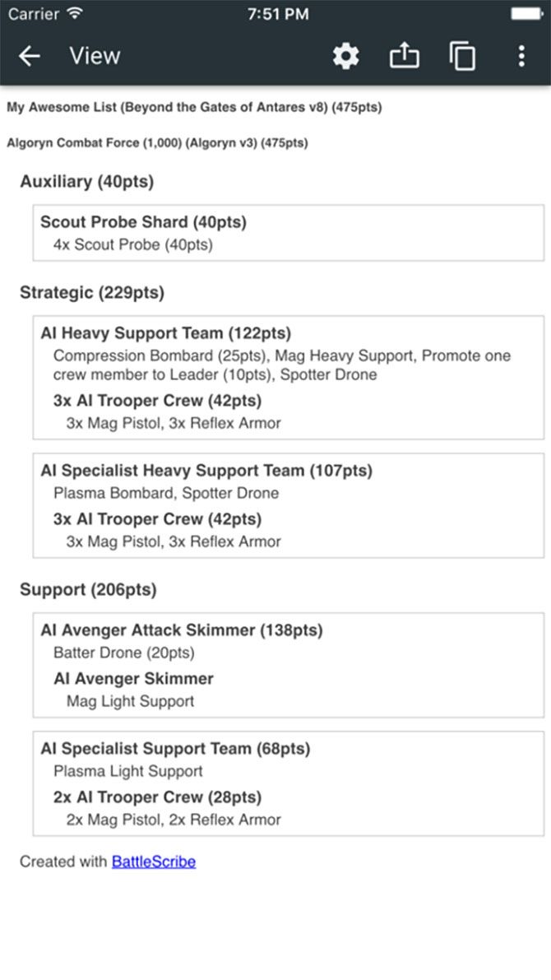Open the BattleScribe link

[x=154, y=862]
